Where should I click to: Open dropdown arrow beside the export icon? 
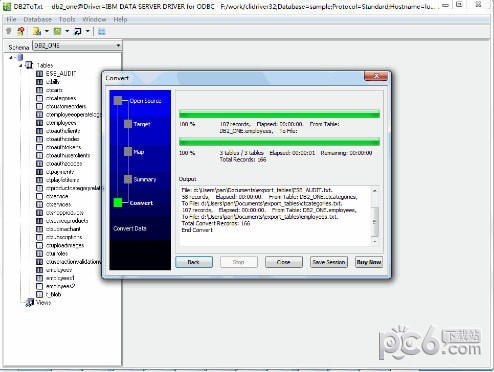pos(47,31)
